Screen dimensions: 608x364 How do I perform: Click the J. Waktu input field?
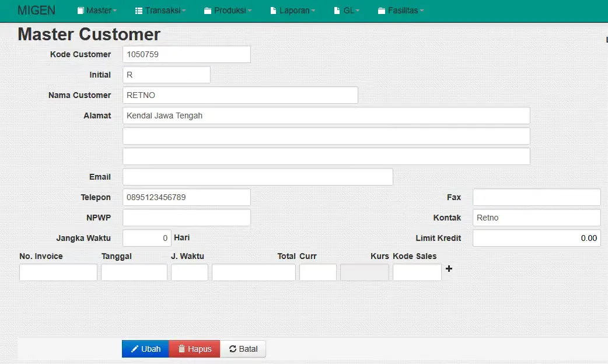(x=189, y=272)
